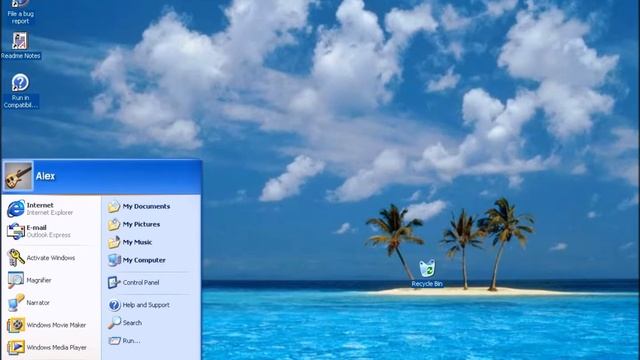Screen dimensions: 640x360
Task: Open the File a bug report desktop icon
Action: (20, 12)
